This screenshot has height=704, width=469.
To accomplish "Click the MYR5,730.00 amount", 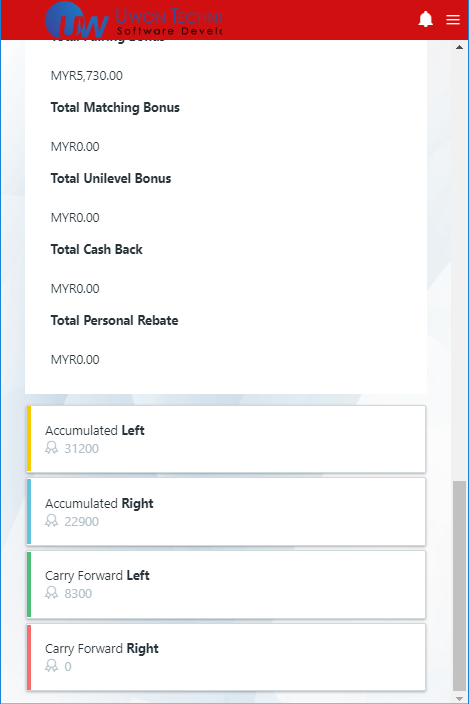I will coord(87,75).
